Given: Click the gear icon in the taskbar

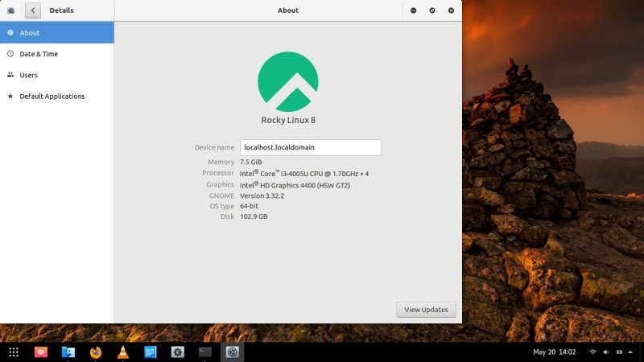Looking at the screenshot, I should (178, 352).
